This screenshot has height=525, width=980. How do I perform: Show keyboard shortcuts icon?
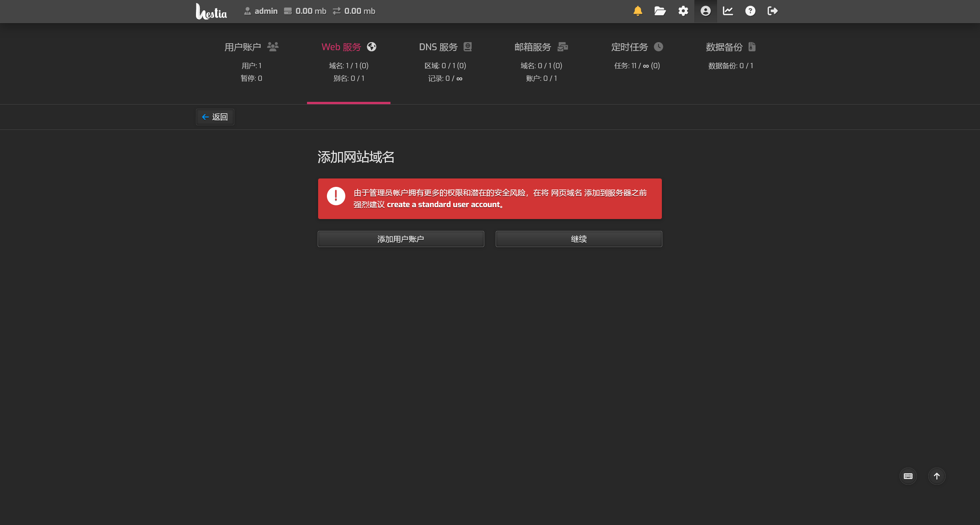[x=908, y=476]
